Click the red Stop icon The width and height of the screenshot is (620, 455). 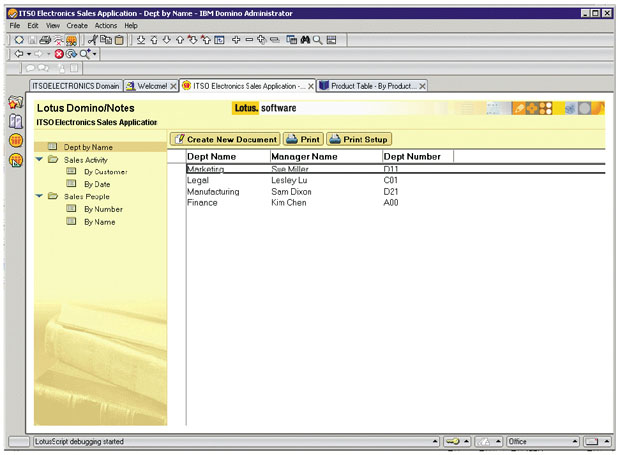(59, 54)
